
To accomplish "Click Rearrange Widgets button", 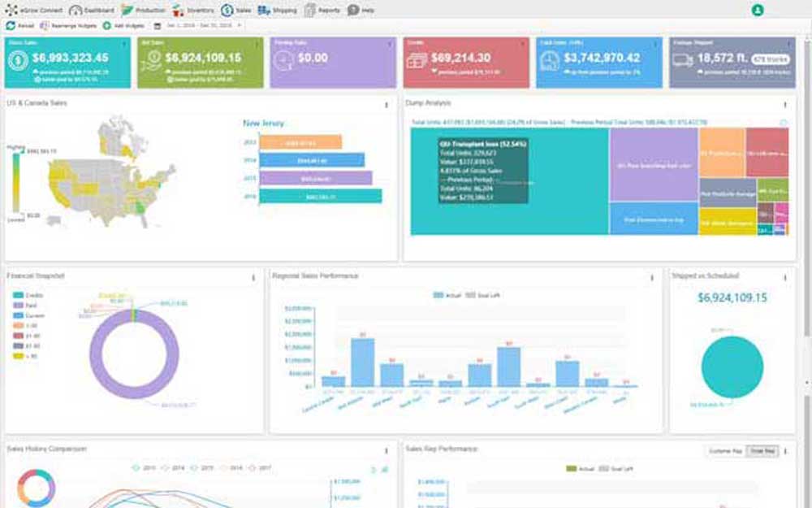I will (x=68, y=26).
